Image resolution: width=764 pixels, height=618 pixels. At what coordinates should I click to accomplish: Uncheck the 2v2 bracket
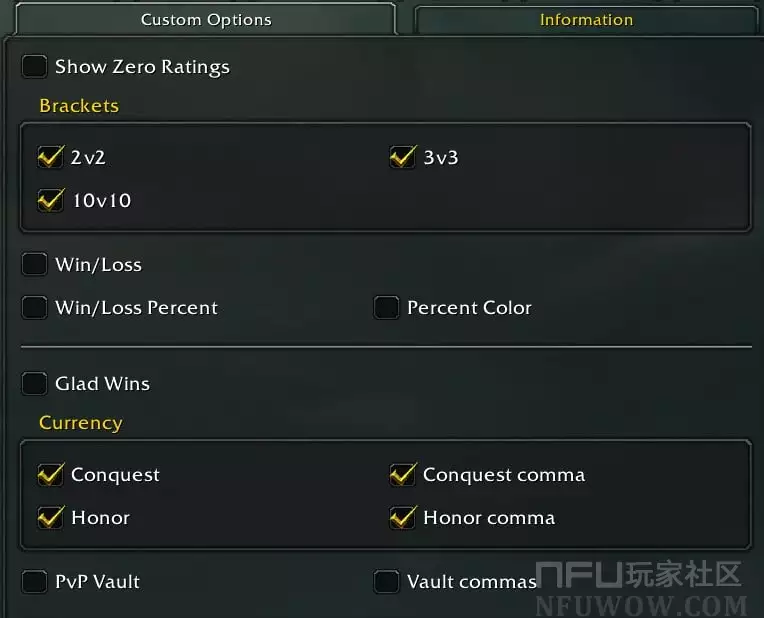[50, 157]
